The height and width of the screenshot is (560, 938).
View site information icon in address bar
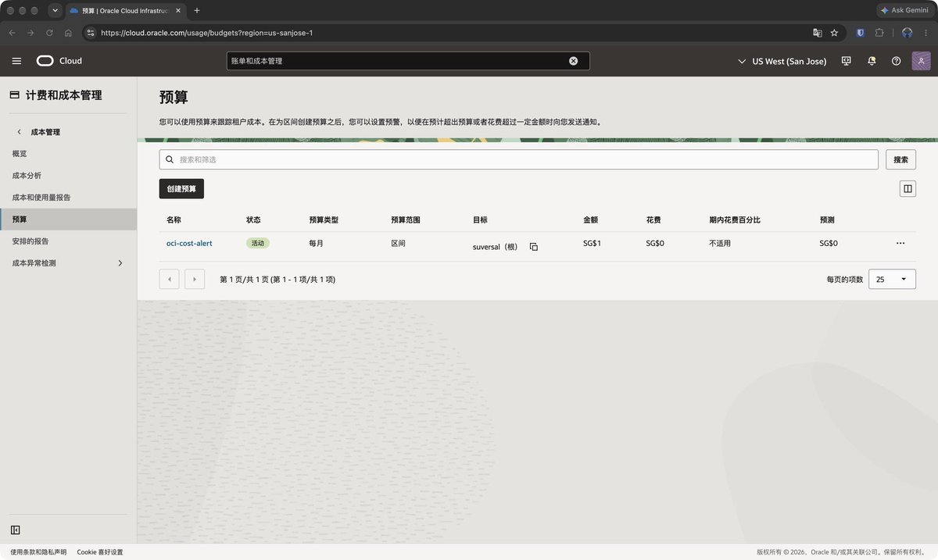click(x=90, y=33)
